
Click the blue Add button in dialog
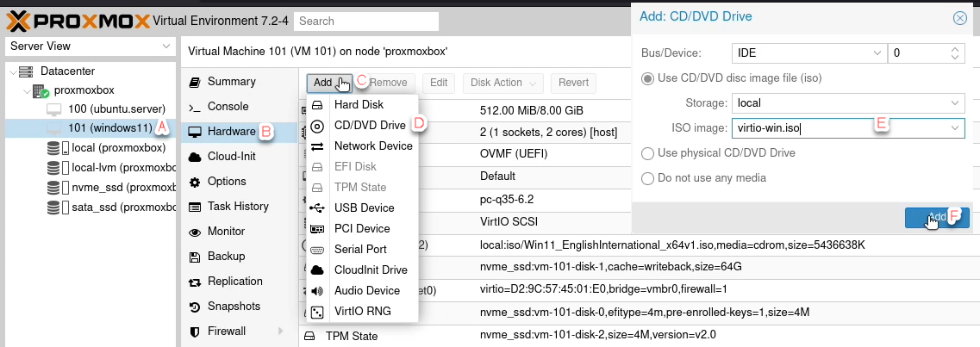click(937, 218)
